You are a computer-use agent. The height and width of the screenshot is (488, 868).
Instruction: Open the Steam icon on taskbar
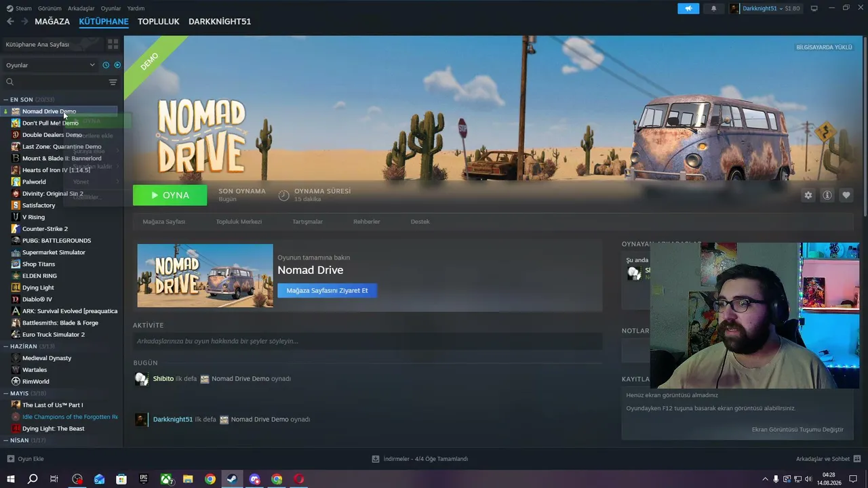[x=232, y=479]
